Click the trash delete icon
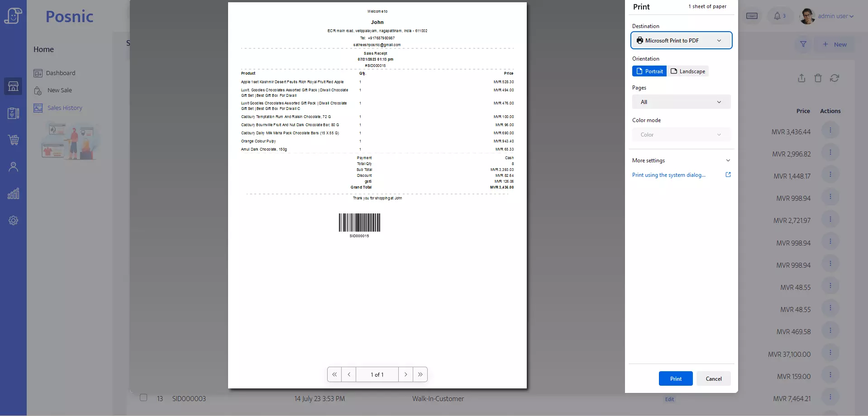 point(818,78)
